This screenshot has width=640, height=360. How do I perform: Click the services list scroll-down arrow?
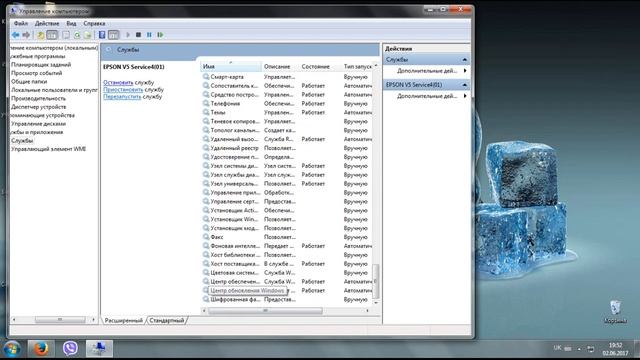pos(376,303)
